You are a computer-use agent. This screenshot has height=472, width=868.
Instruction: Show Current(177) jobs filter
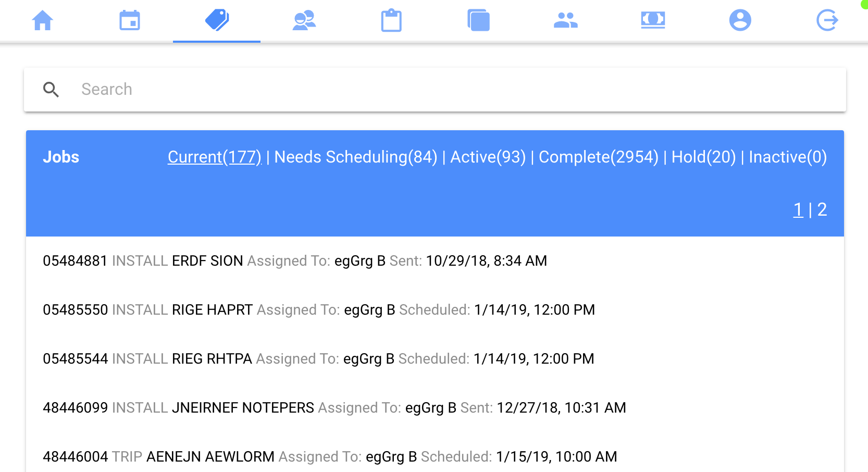point(214,157)
